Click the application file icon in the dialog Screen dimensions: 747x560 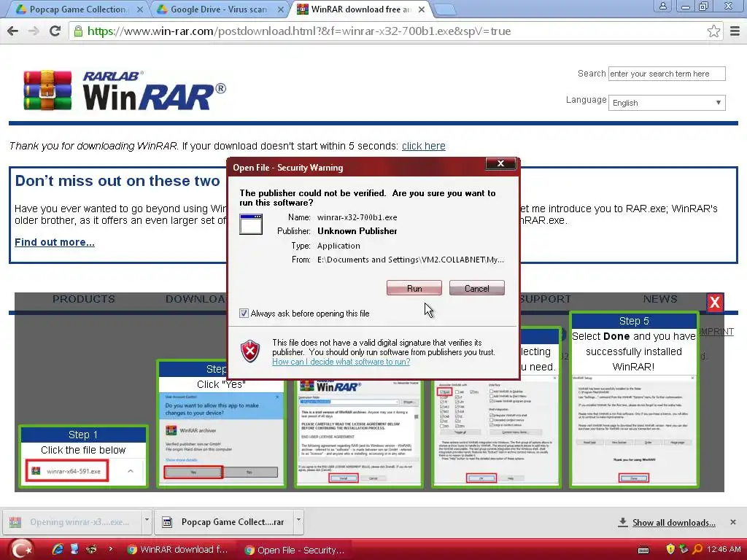click(251, 224)
